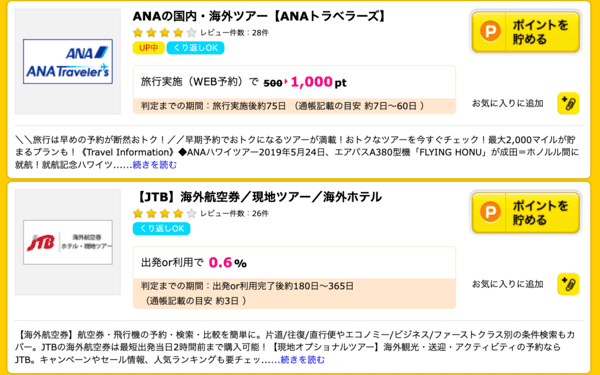Click ANA Traveler's logo thumbnail

[x=68, y=62]
